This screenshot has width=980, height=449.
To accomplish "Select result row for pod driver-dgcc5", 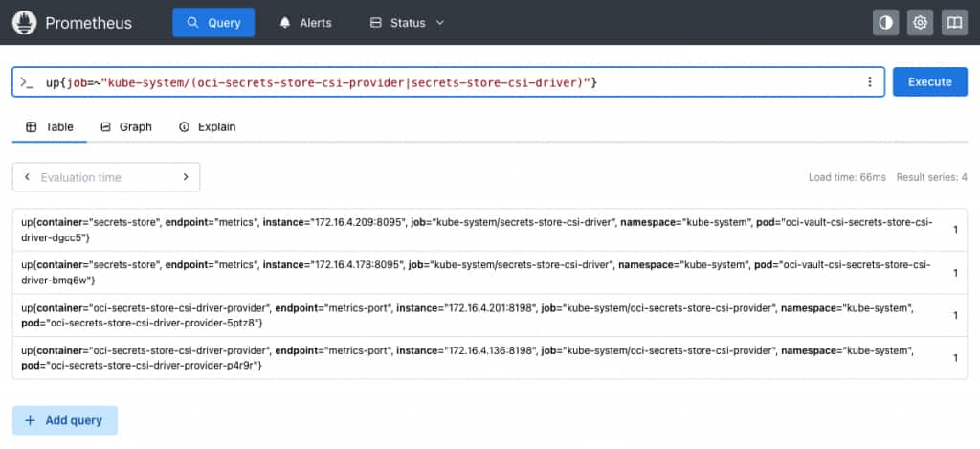I will tap(490, 230).
